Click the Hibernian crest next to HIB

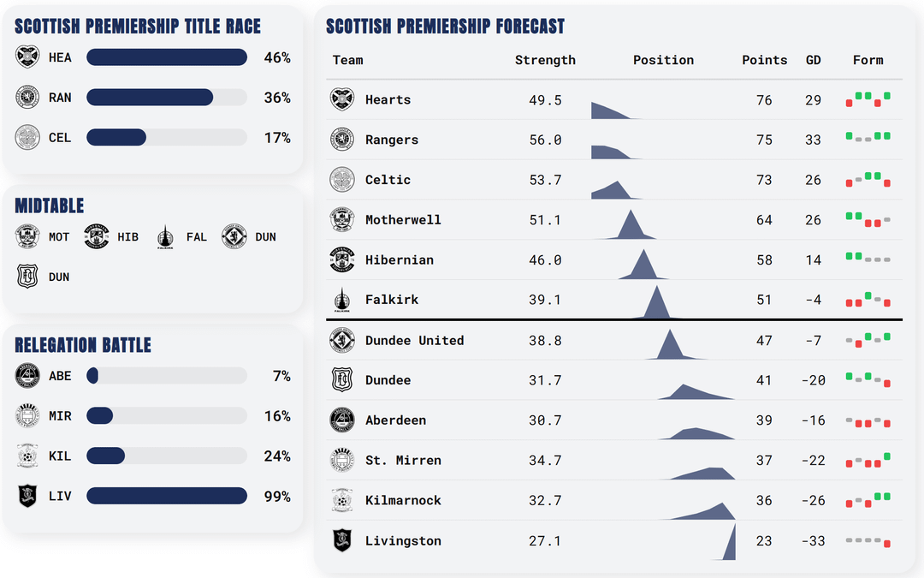[97, 237]
